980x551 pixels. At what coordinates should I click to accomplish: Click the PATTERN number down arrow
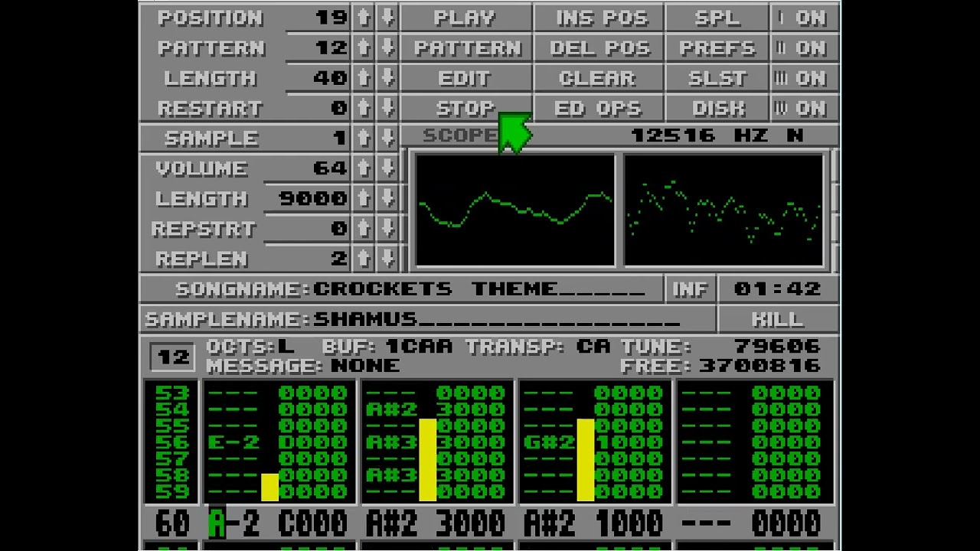coord(387,47)
